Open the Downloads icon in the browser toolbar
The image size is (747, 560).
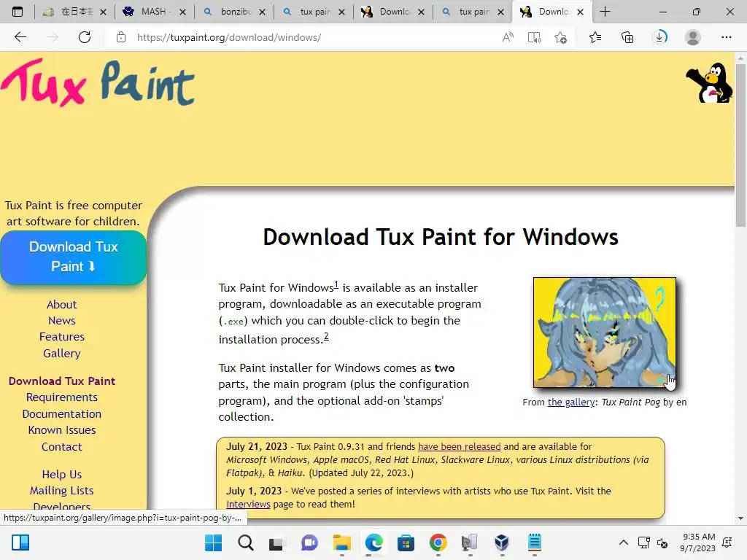click(x=660, y=37)
